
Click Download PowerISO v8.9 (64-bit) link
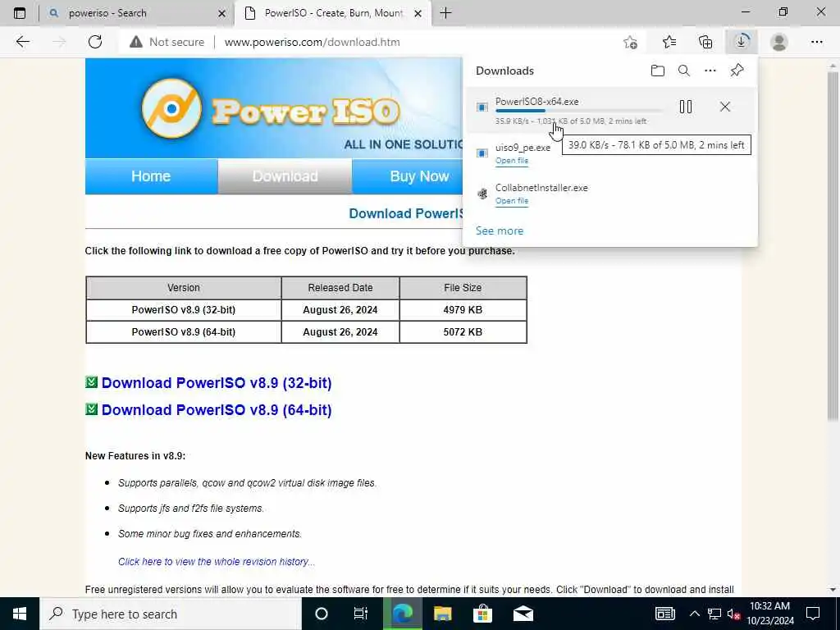[217, 410]
